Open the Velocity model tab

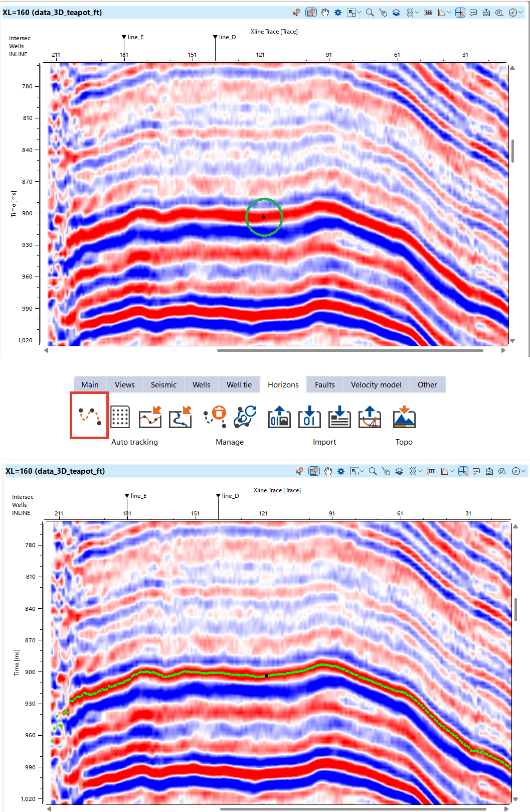tap(376, 385)
